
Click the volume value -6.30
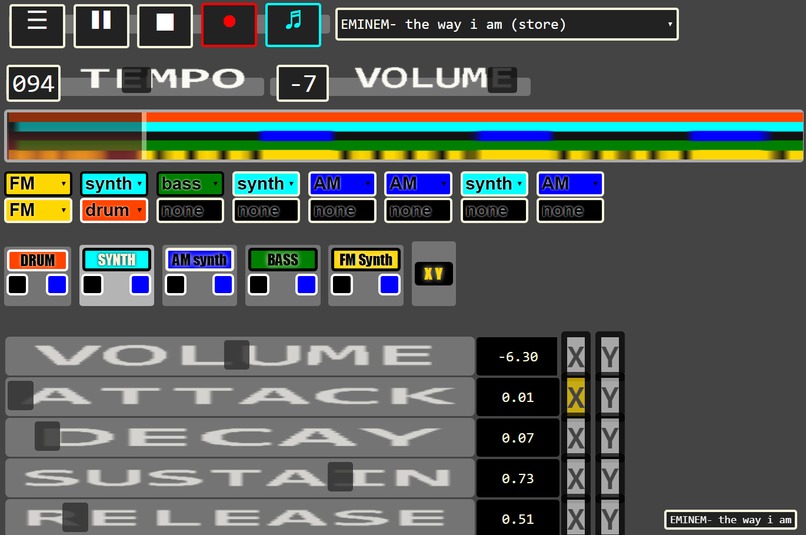coord(517,357)
